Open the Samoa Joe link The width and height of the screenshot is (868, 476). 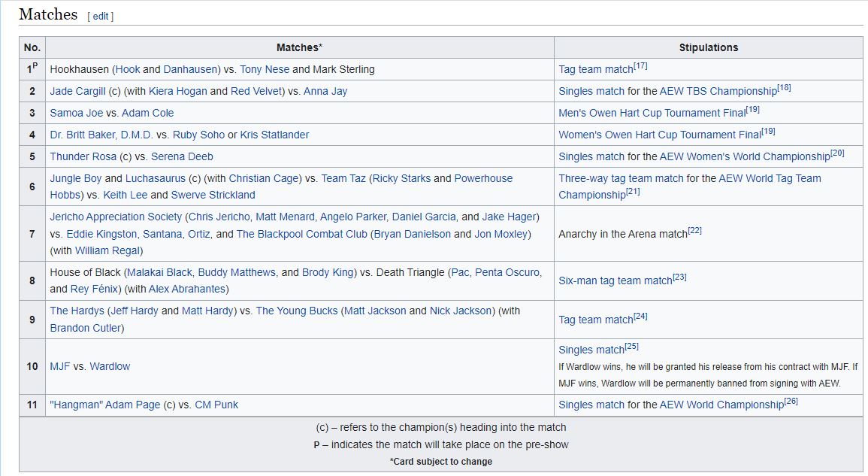[x=77, y=113]
